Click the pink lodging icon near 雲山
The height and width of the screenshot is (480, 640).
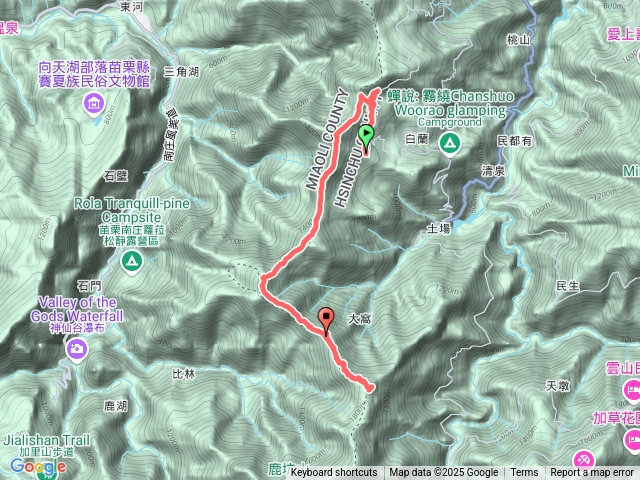click(633, 390)
